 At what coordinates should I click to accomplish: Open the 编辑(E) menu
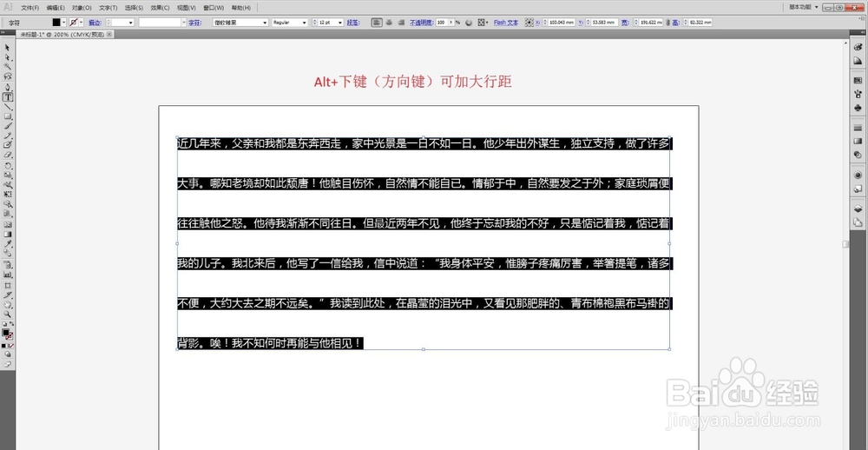56,8
